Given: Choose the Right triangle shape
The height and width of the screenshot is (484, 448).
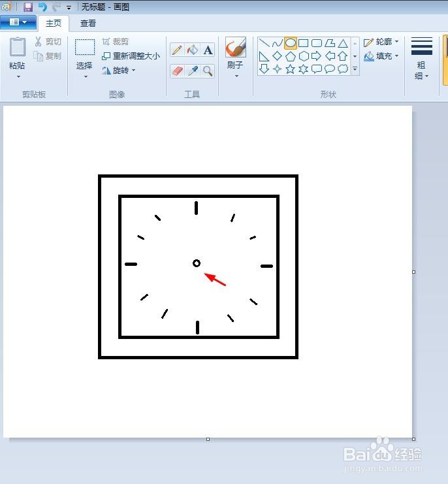Looking at the screenshot, I should click(264, 56).
